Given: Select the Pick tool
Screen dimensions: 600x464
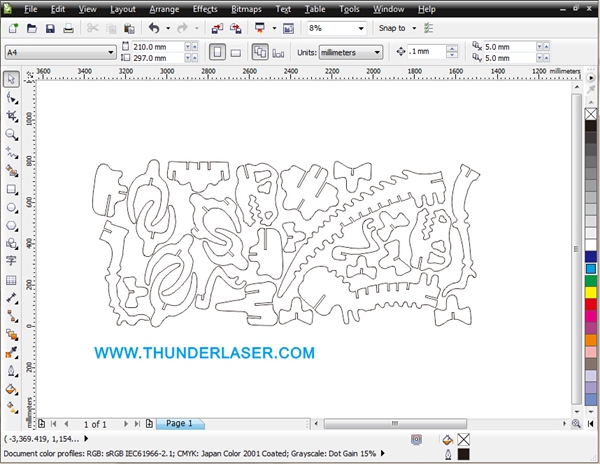Looking at the screenshot, I should [x=11, y=79].
